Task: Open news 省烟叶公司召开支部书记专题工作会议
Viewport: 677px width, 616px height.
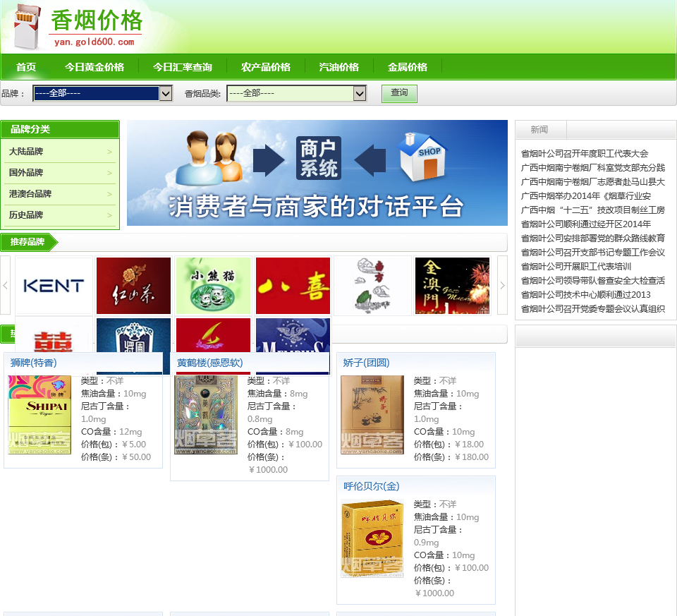Action: click(593, 253)
